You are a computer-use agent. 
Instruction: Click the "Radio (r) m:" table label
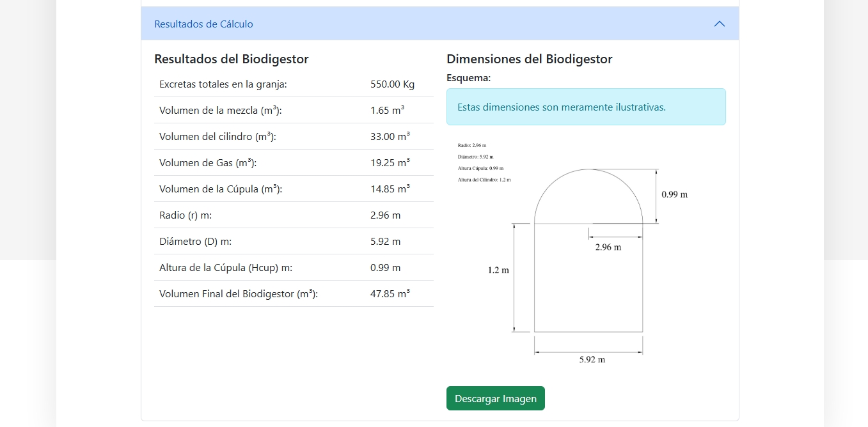pyautogui.click(x=185, y=215)
